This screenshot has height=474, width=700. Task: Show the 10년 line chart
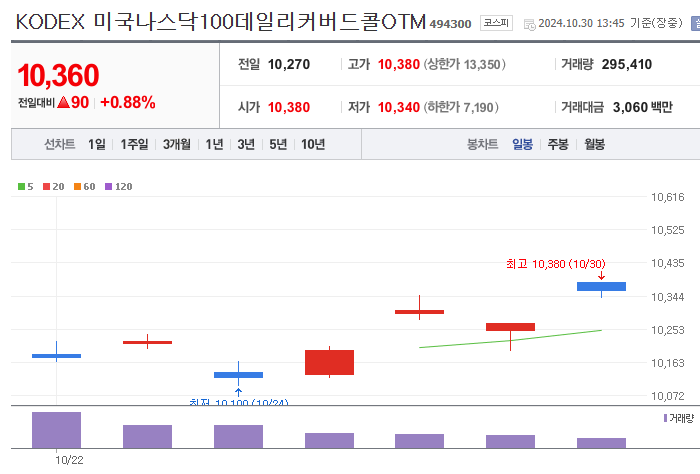tap(313, 144)
